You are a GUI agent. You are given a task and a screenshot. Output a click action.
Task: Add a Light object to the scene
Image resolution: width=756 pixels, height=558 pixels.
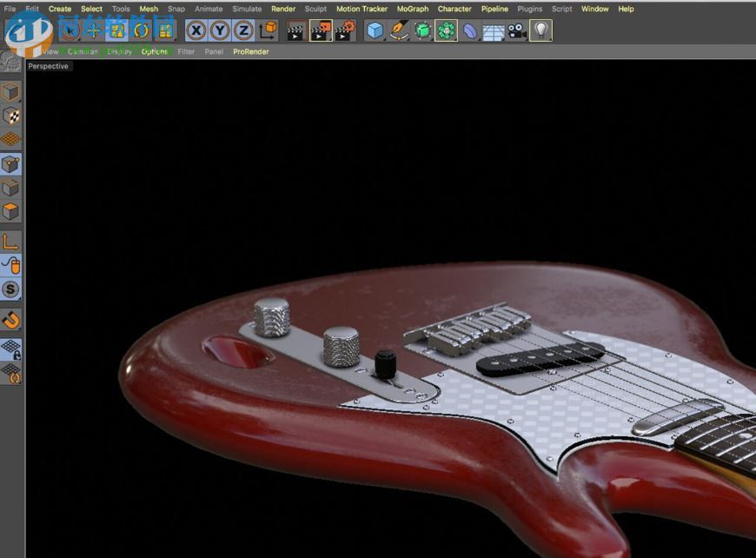[x=539, y=29]
